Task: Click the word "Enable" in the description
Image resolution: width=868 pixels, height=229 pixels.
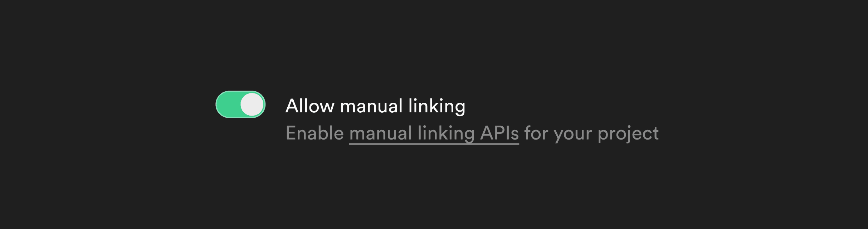Action: [x=315, y=133]
